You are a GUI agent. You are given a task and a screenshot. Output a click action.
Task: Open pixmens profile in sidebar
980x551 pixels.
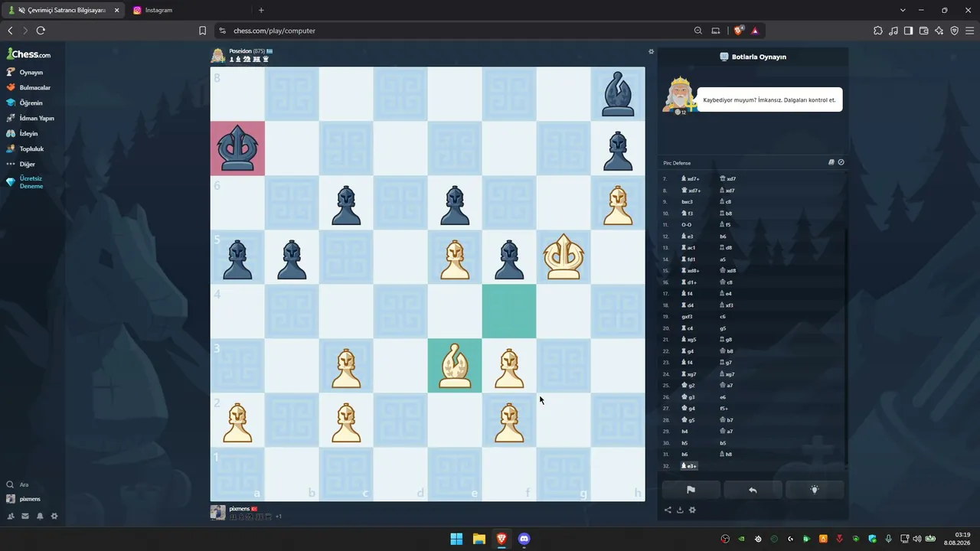[x=31, y=499]
